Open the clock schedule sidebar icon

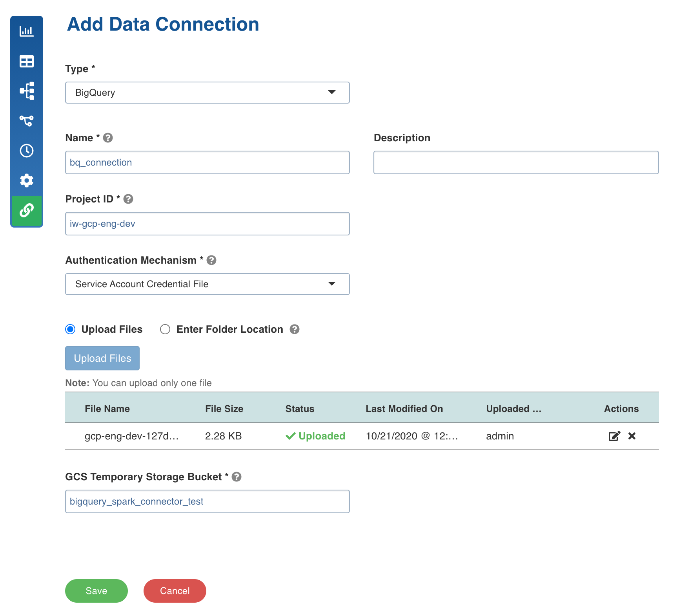coord(27,151)
